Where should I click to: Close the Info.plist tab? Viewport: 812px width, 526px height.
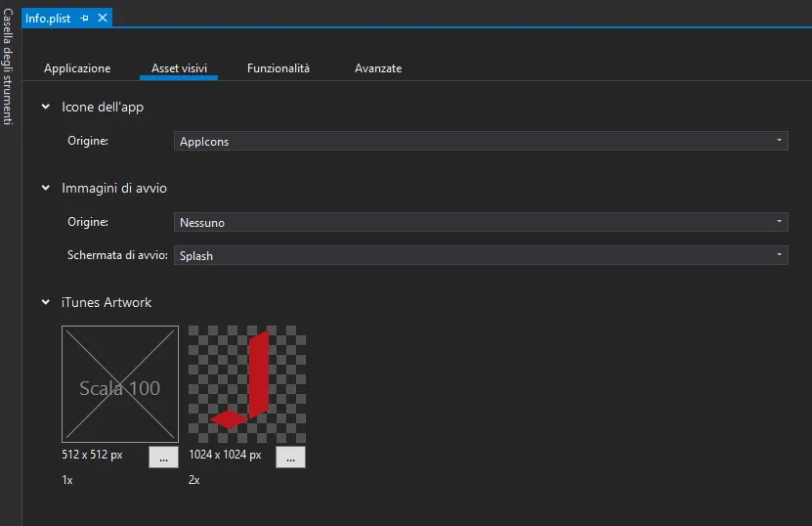pyautogui.click(x=103, y=18)
